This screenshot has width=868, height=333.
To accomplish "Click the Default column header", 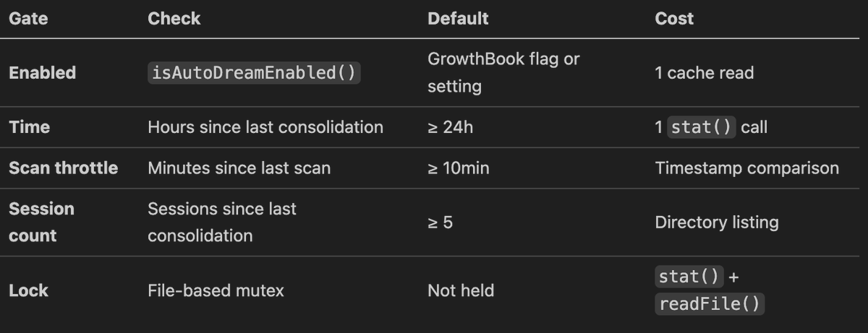I will (x=458, y=19).
